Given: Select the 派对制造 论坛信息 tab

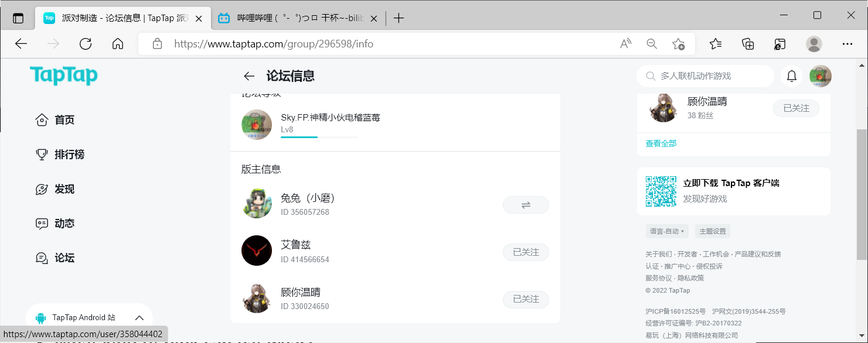Looking at the screenshot, I should point(123,18).
